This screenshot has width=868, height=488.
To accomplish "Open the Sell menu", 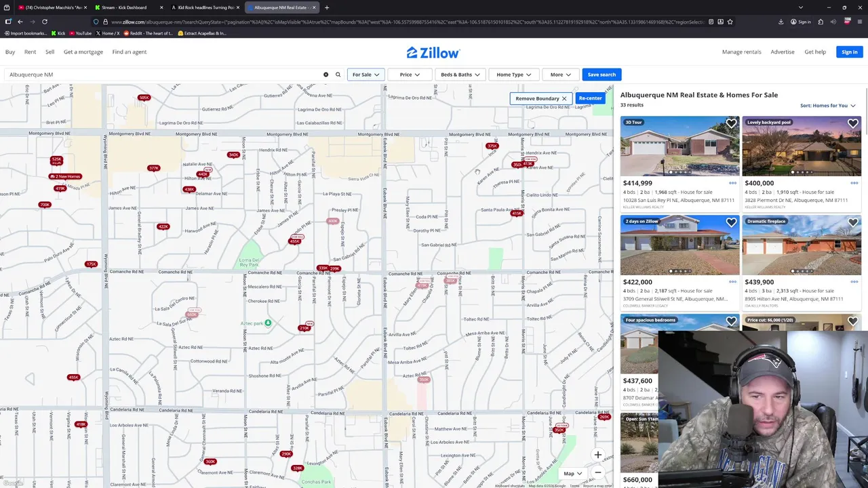I will (x=50, y=52).
